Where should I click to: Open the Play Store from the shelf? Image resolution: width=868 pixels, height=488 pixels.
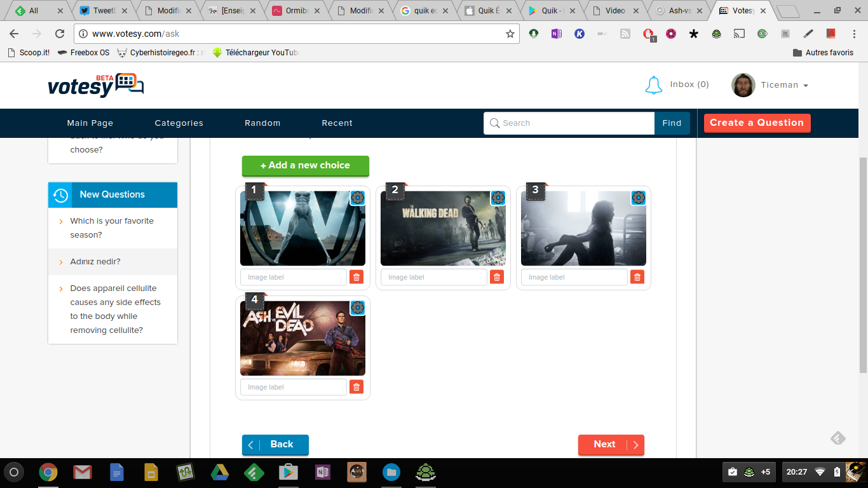pos(288,472)
